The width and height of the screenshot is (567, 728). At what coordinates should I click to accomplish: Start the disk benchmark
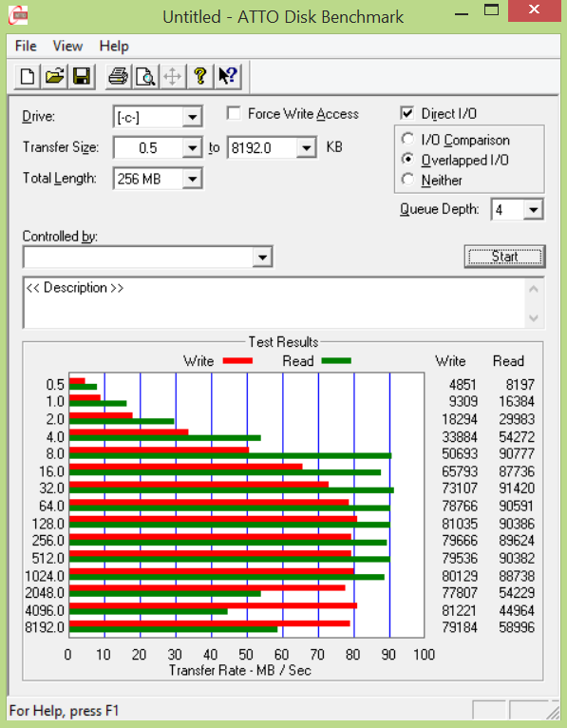coord(505,257)
